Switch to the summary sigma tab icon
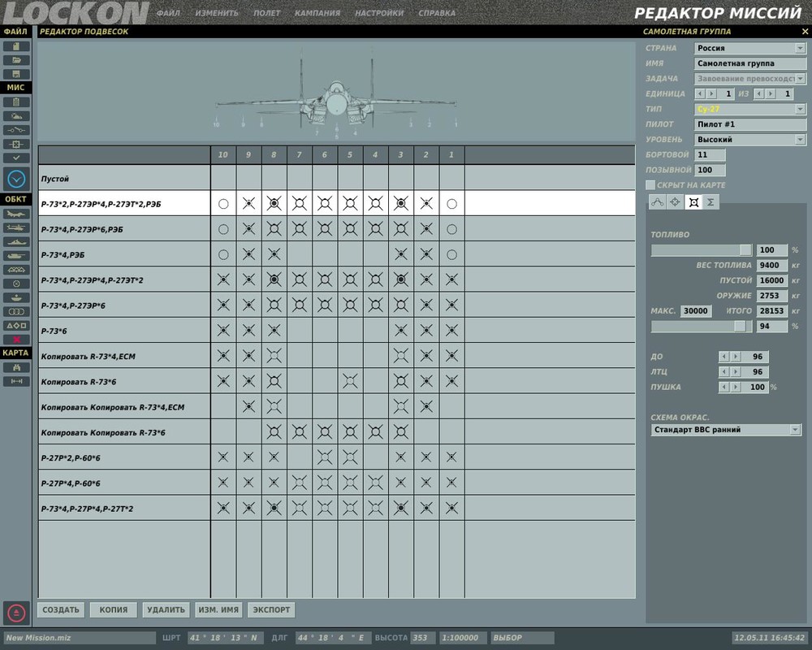 pyautogui.click(x=710, y=202)
